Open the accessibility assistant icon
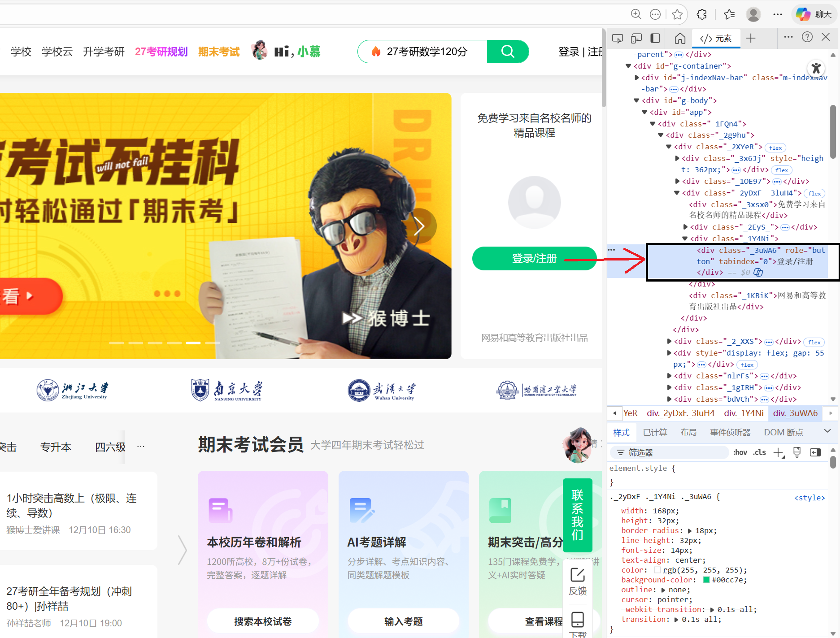 816,68
